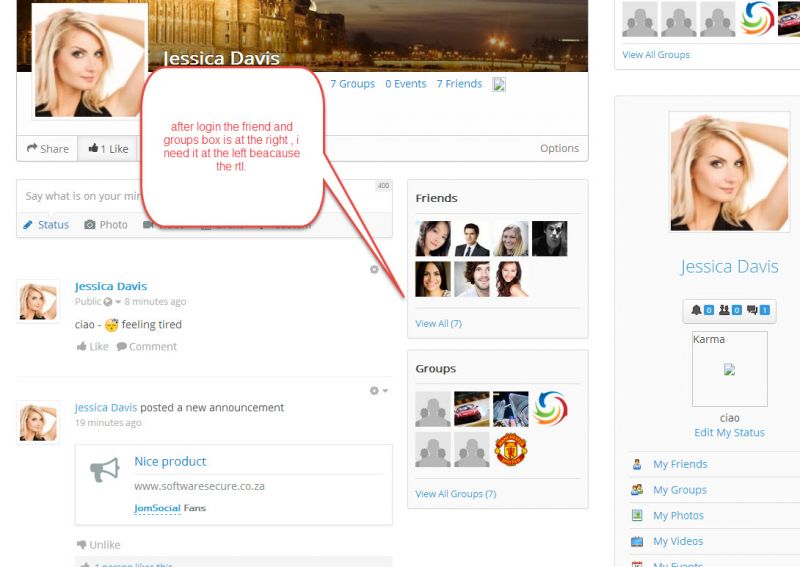Click the broken image icon beside 7 Friends
800x567 pixels.
tap(499, 85)
